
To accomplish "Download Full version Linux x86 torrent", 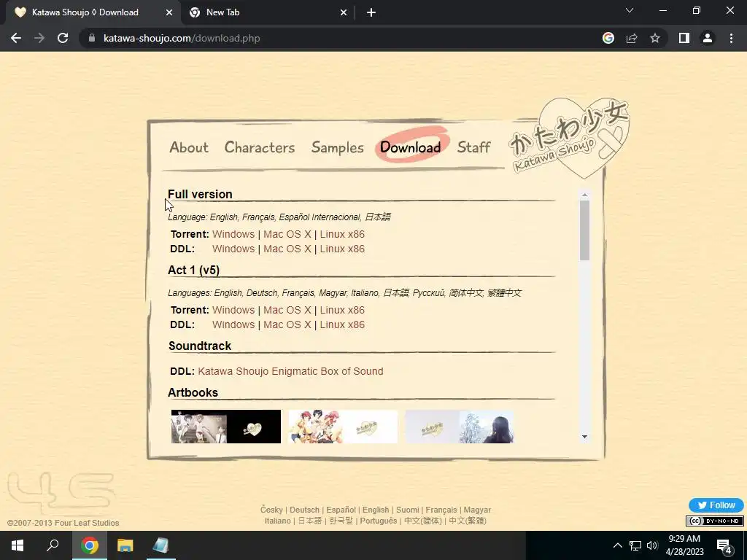I will point(342,234).
